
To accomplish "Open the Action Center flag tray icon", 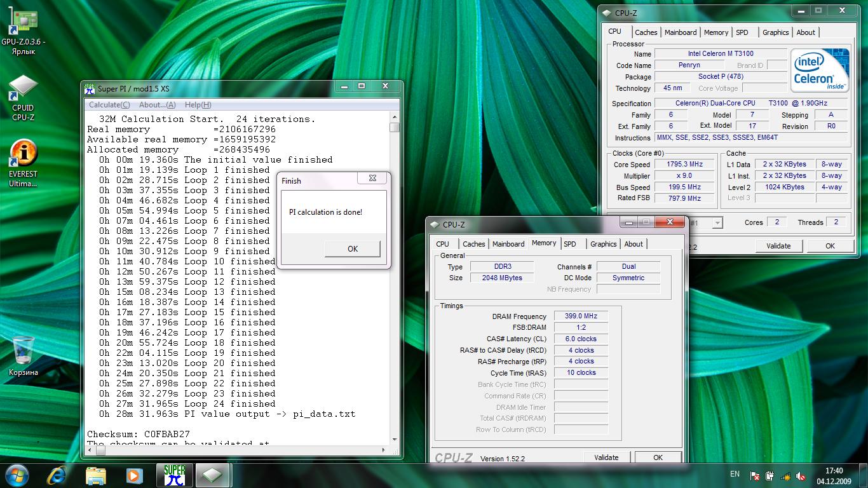I will (x=755, y=475).
